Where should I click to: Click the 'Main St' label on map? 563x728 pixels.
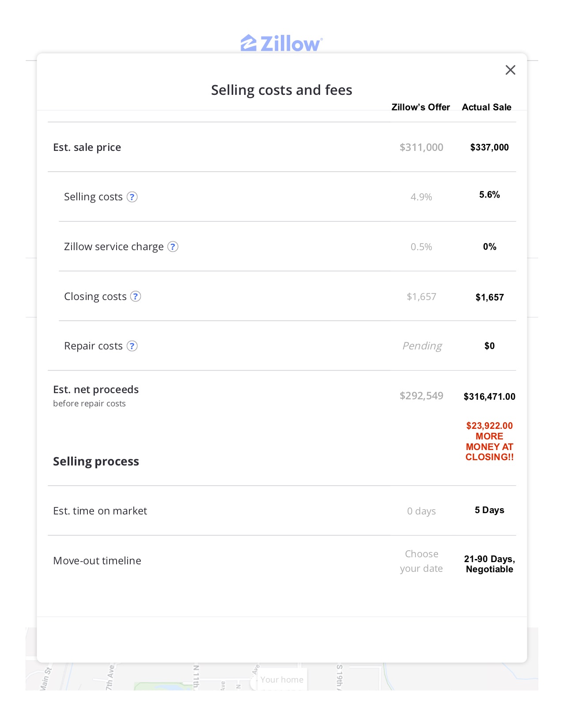tap(46, 679)
